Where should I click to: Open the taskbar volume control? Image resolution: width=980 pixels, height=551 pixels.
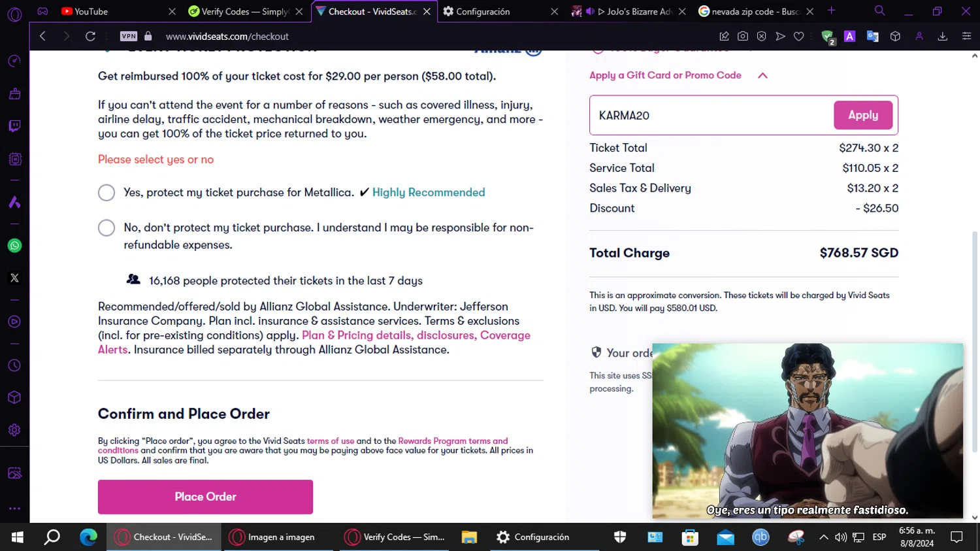point(841,537)
